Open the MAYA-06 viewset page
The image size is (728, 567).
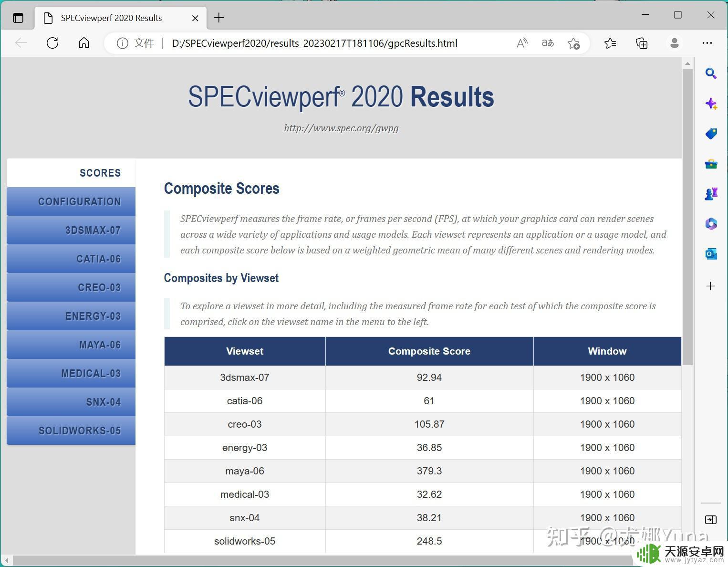(71, 345)
